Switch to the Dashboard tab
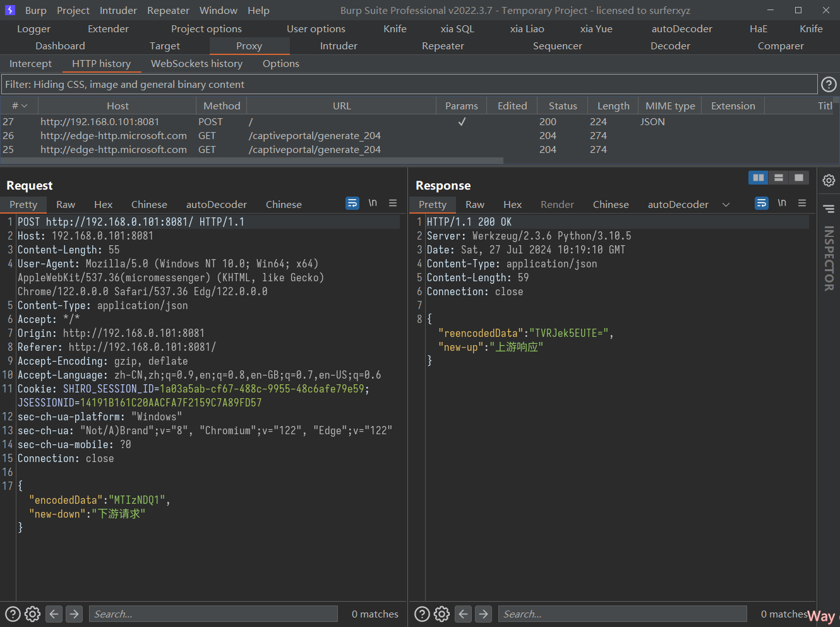Screen dimensions: 840x627 [x=60, y=46]
